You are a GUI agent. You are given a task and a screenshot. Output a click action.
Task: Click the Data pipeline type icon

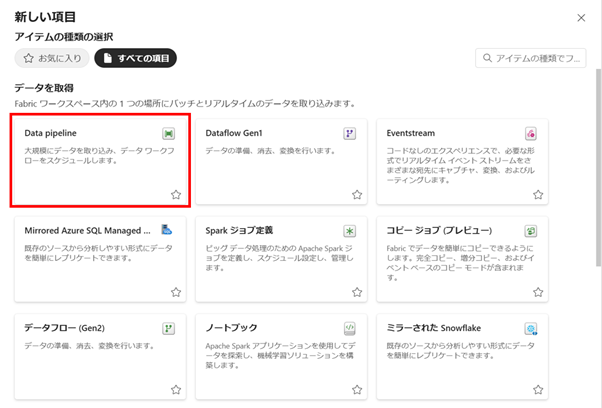coord(169,133)
